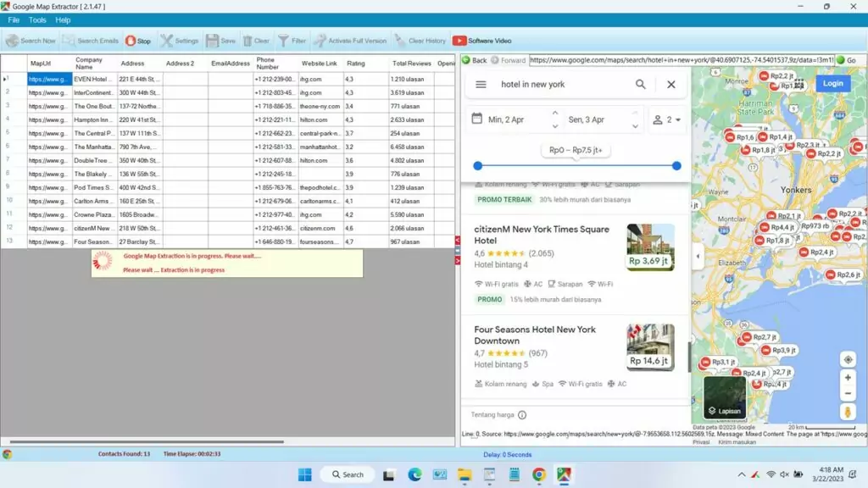The height and width of the screenshot is (488, 868).
Task: Open the Lapisan layers thumbnail
Action: (725, 397)
